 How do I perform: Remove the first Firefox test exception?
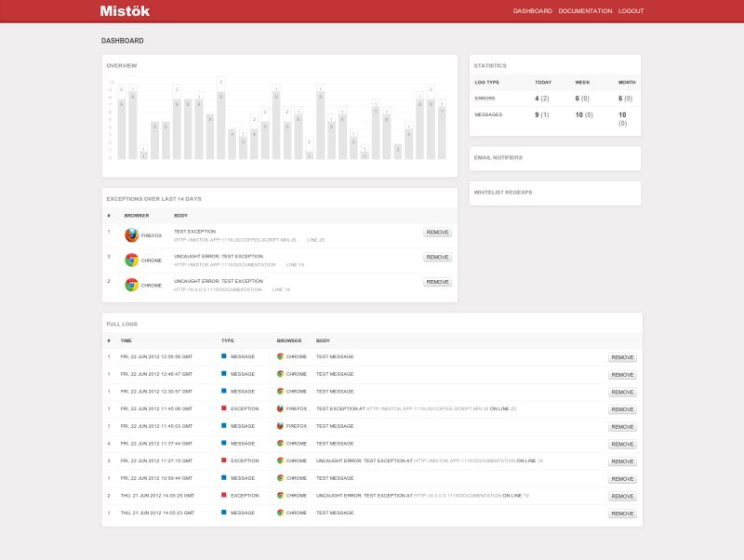(436, 232)
